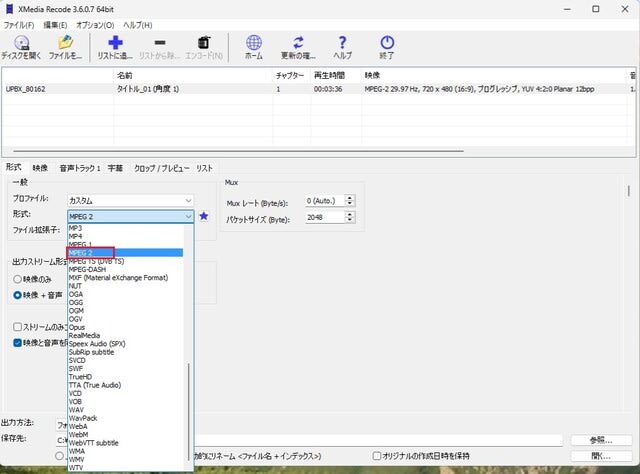The width and height of the screenshot is (640, 474).
Task: Click the blue star favorite icon
Action: (204, 216)
